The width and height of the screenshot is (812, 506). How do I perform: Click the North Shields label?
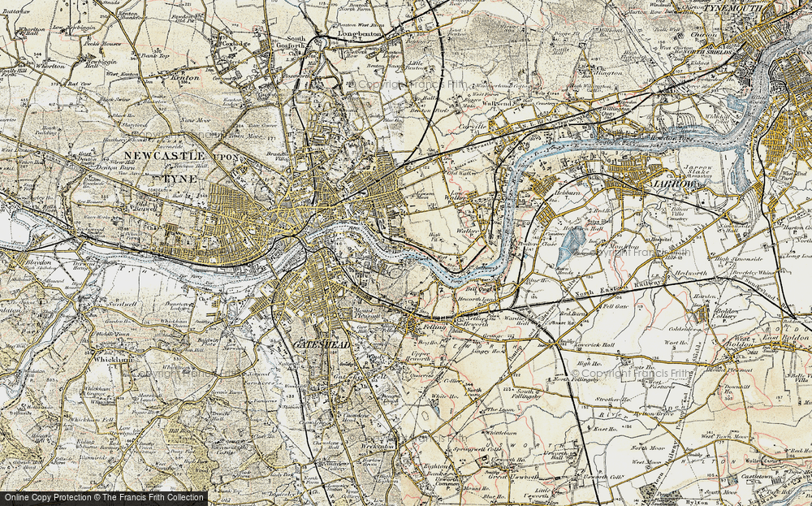coord(707,53)
